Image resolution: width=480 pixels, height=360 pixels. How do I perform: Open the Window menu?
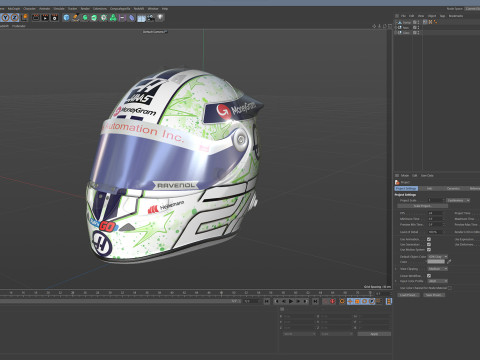[153, 9]
